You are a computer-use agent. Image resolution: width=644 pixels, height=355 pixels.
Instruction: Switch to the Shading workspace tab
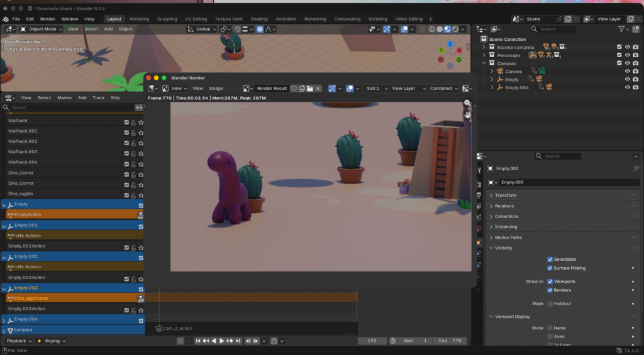(x=258, y=19)
